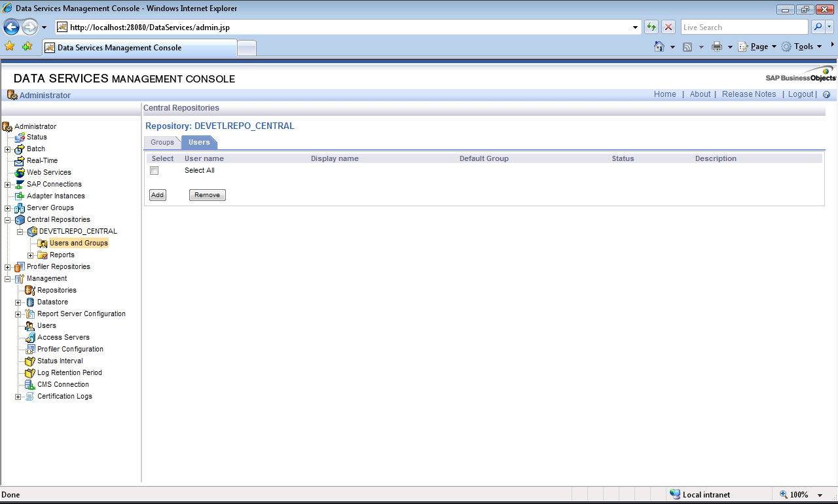Image resolution: width=838 pixels, height=504 pixels.
Task: Click the browser Refresh button
Action: pyautogui.click(x=651, y=27)
